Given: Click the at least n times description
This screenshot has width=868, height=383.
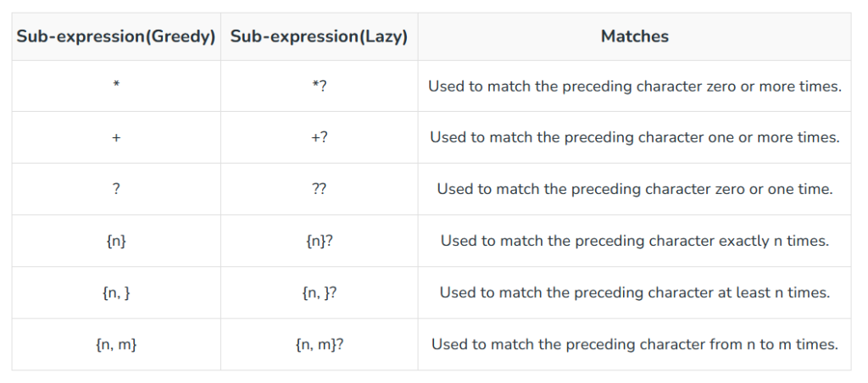Looking at the screenshot, I should pyautogui.click(x=634, y=292).
